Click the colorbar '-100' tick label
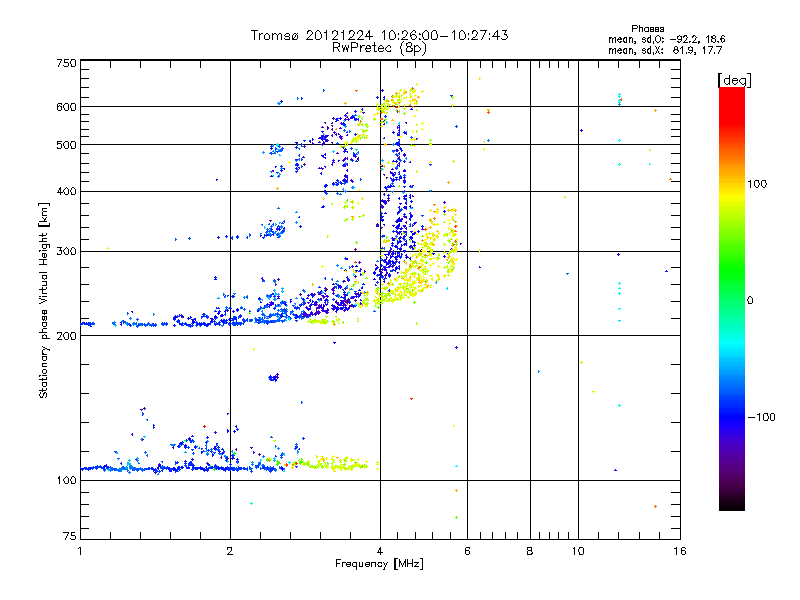Viewport: 800px width, 600px height. (761, 417)
